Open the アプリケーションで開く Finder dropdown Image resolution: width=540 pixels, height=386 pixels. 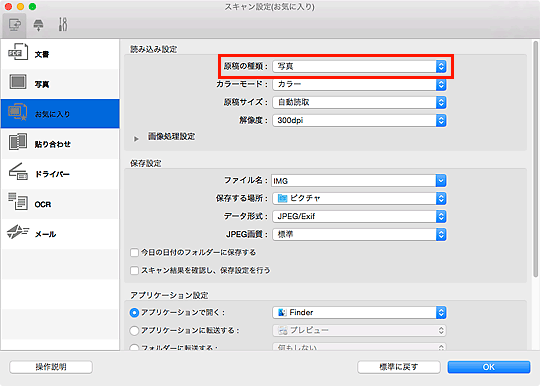tap(359, 313)
